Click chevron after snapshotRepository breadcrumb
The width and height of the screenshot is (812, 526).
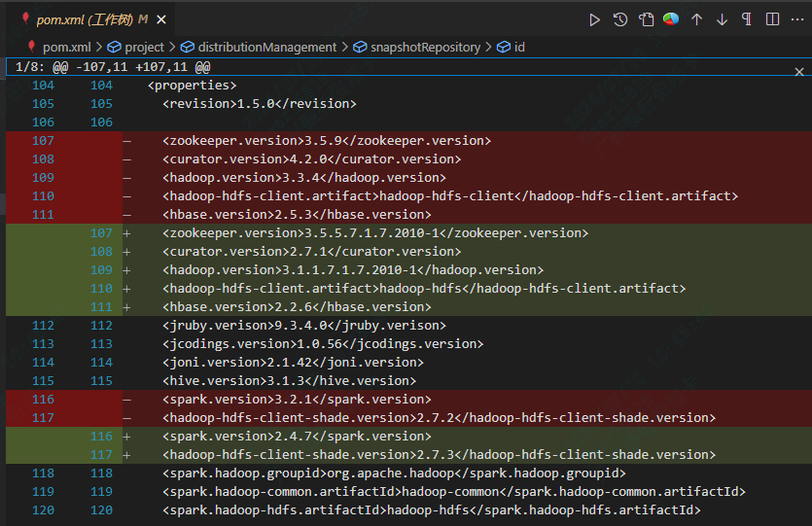[x=488, y=47]
